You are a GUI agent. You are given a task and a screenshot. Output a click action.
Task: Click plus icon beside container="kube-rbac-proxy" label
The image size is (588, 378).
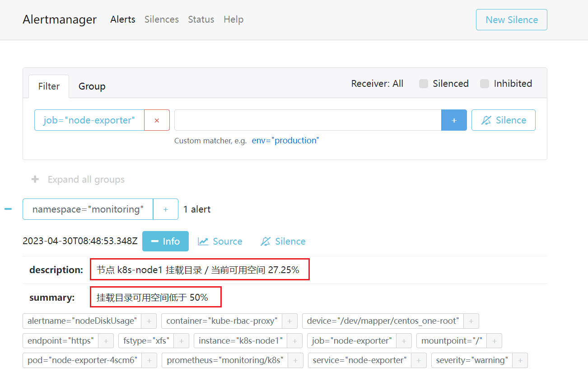[289, 321]
